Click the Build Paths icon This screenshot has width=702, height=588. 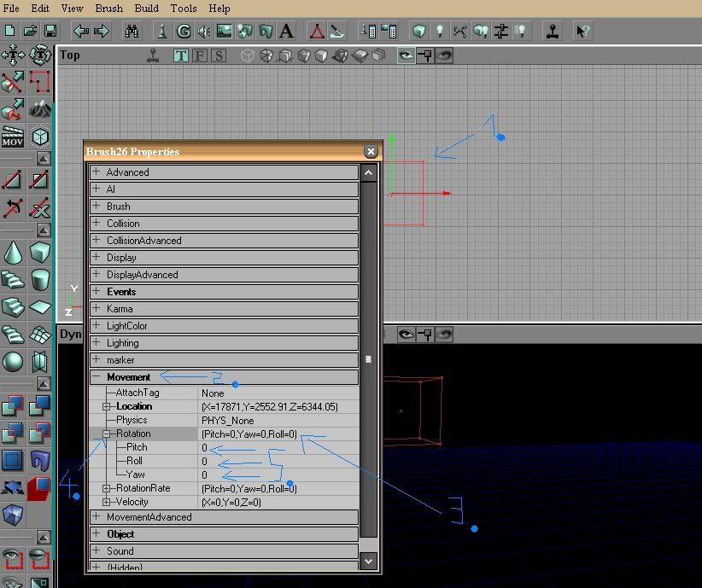[459, 31]
